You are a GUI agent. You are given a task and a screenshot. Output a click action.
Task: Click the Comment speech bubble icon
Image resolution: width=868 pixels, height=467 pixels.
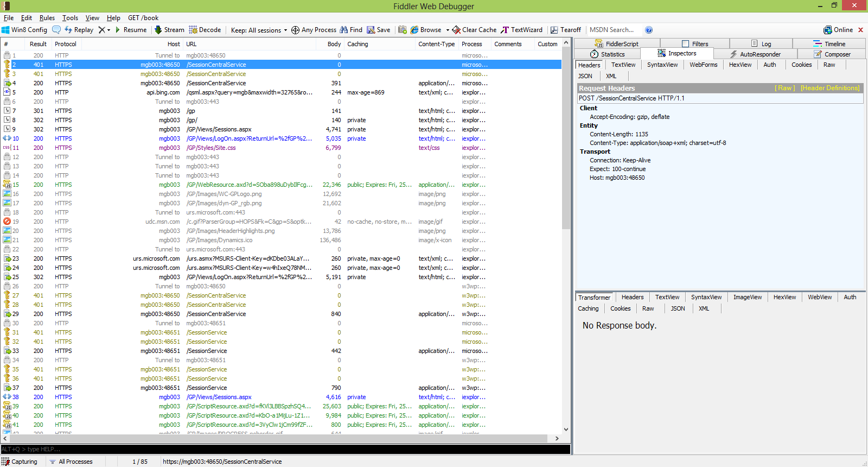pyautogui.click(x=56, y=30)
